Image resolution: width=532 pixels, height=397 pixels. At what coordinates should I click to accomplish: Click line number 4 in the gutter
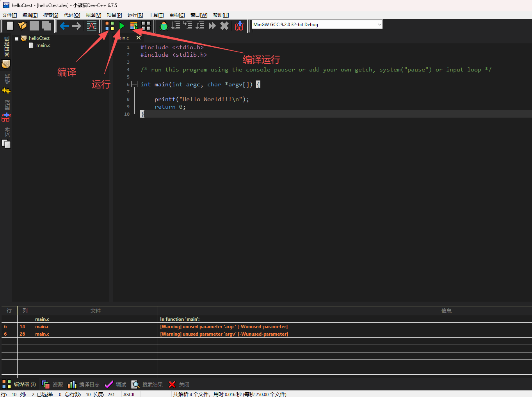pyautogui.click(x=128, y=70)
